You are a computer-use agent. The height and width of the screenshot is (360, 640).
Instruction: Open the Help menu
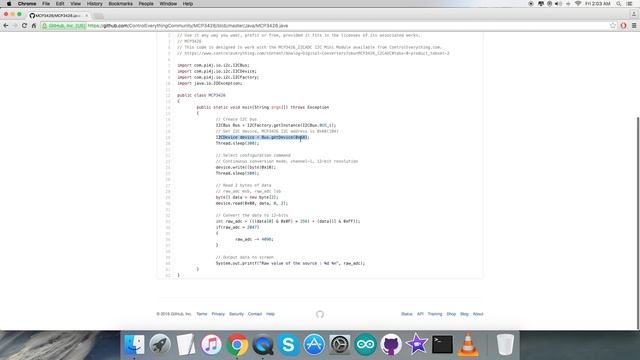(x=188, y=4)
